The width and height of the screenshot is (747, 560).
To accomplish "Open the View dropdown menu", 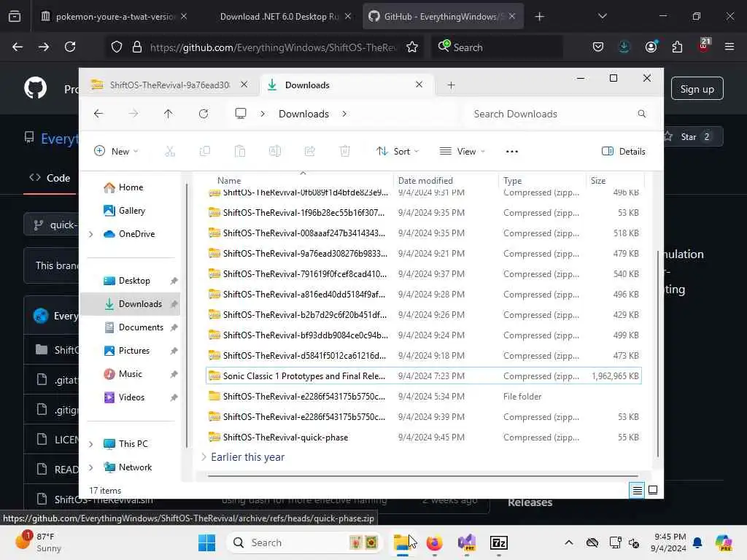I will [462, 152].
